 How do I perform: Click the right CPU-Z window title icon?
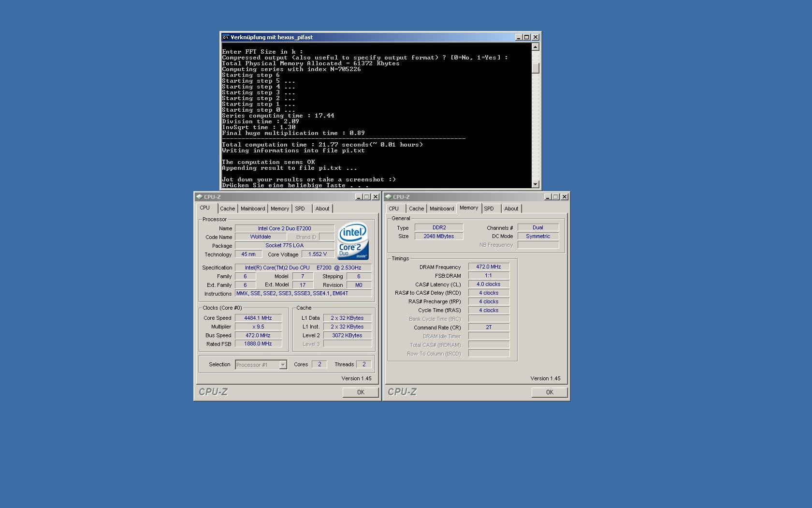(388, 197)
